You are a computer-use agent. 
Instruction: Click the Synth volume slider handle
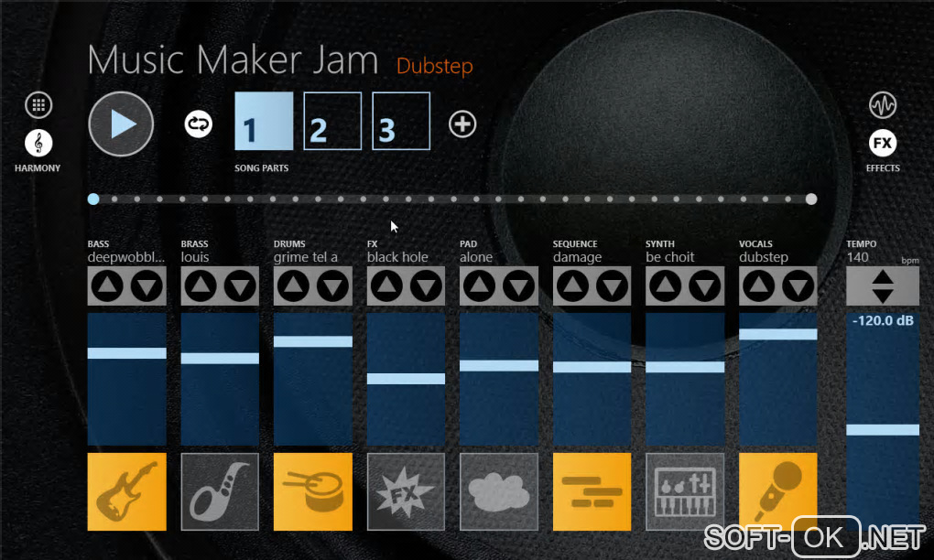point(685,367)
